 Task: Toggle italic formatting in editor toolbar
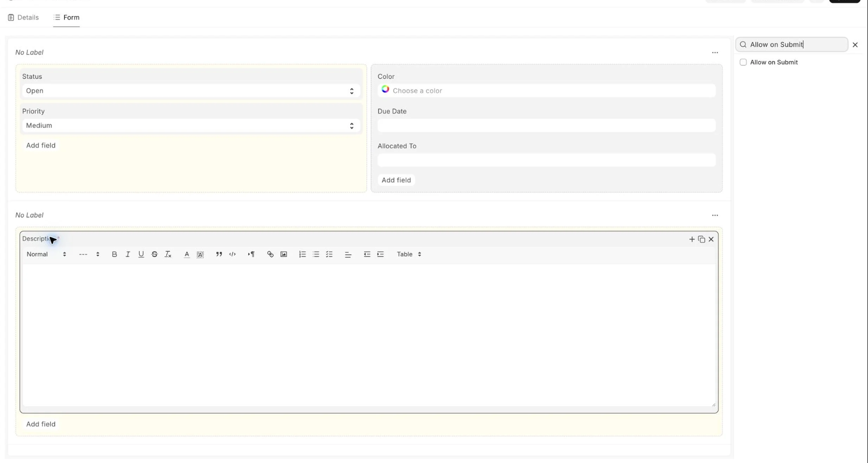point(128,254)
